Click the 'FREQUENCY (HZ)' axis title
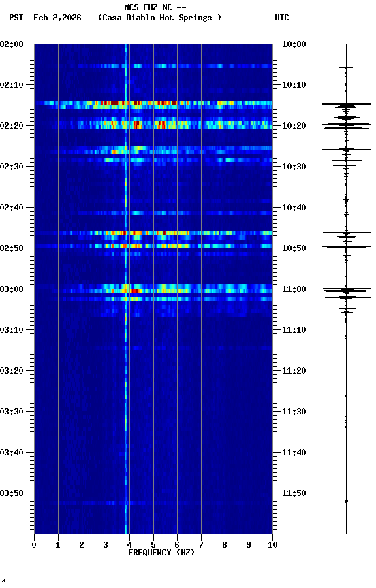The image size is (376, 588). pos(161,553)
